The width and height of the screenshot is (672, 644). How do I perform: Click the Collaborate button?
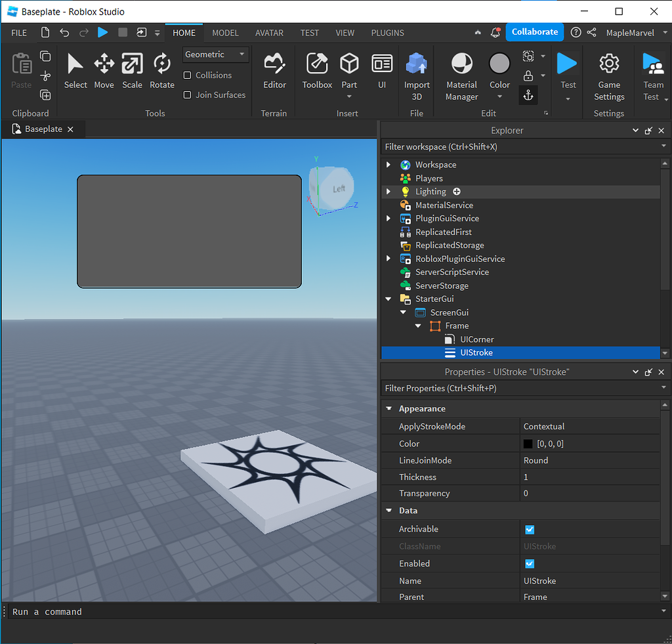pos(534,32)
